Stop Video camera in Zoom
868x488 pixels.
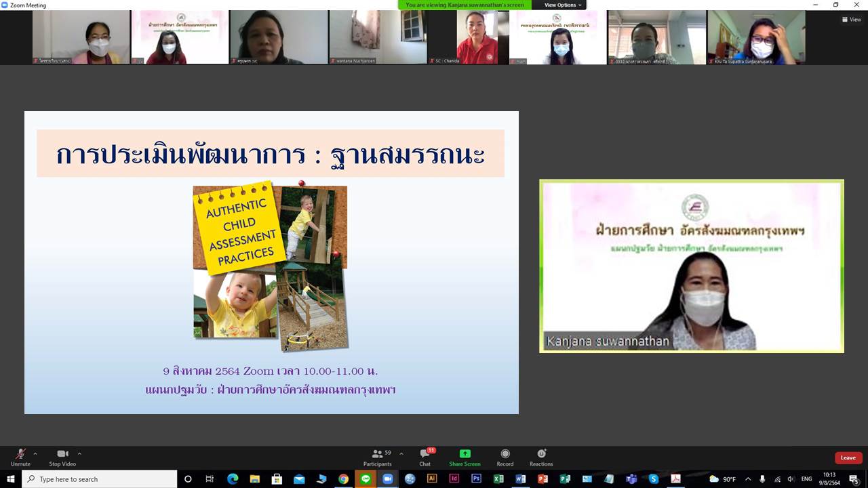(62, 457)
